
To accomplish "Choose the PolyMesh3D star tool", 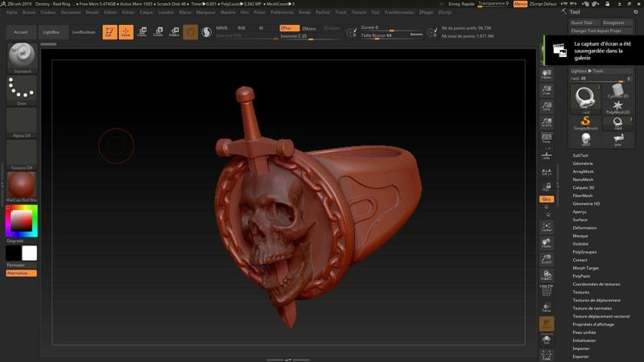I will click(617, 105).
